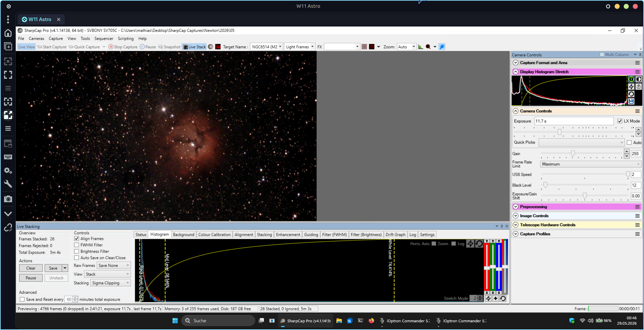The height and width of the screenshot is (330, 644).
Task: Click the Live Stack toolbar button
Action: [x=195, y=47]
